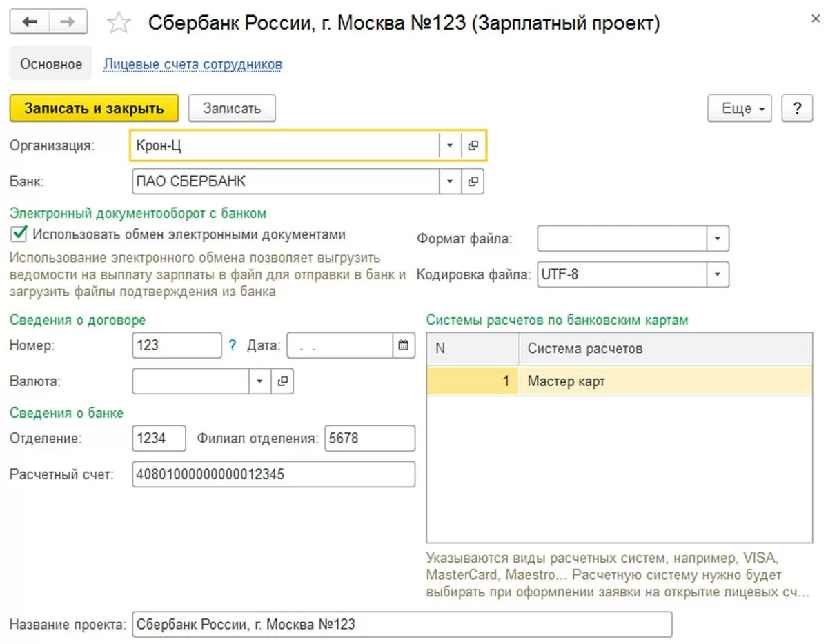This screenshot has height=644, width=828.
Task: Open Банк record with the open icon
Action: tap(473, 182)
